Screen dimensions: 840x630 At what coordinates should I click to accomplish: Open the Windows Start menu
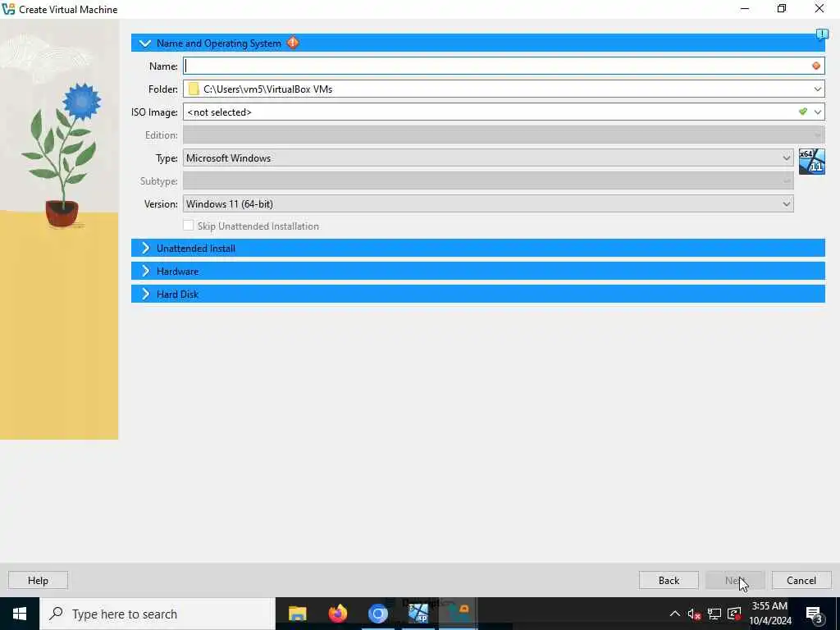click(x=20, y=614)
